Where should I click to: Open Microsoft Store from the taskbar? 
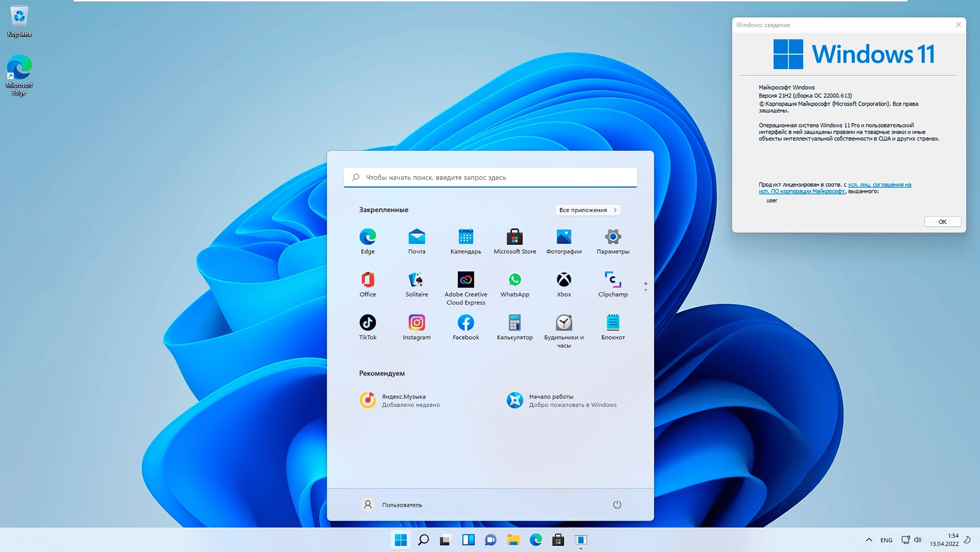558,540
